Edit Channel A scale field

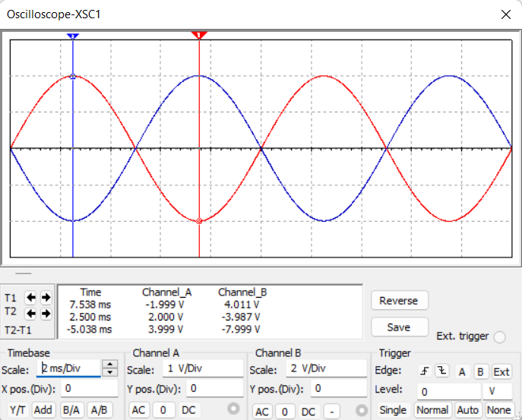click(x=203, y=368)
